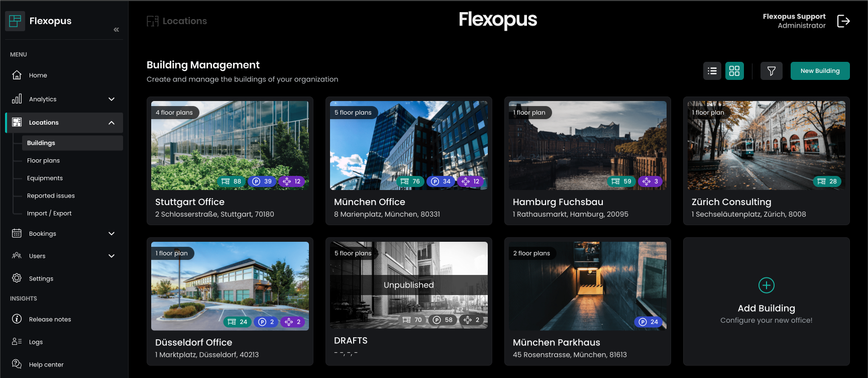Click the logout icon in header
This screenshot has height=378, width=868.
coord(843,21)
